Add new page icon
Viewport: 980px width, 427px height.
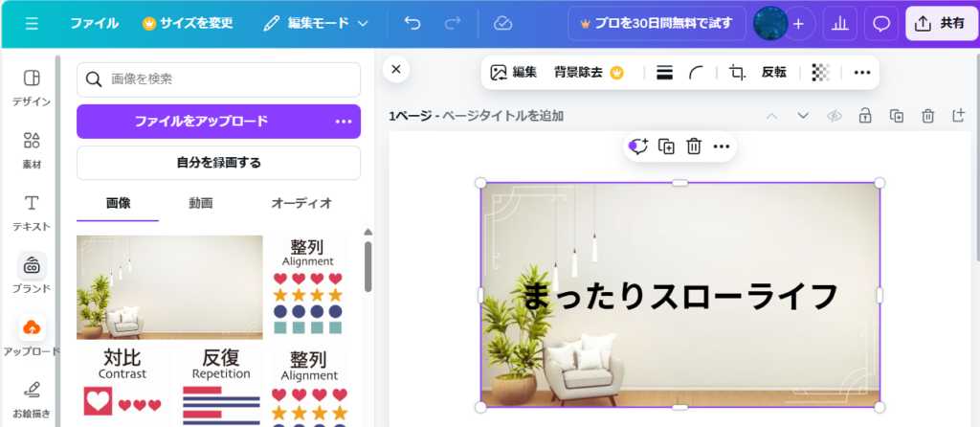tap(959, 116)
